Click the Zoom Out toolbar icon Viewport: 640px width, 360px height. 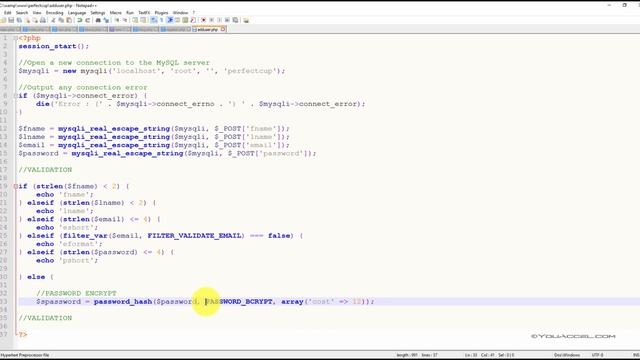point(124,20)
